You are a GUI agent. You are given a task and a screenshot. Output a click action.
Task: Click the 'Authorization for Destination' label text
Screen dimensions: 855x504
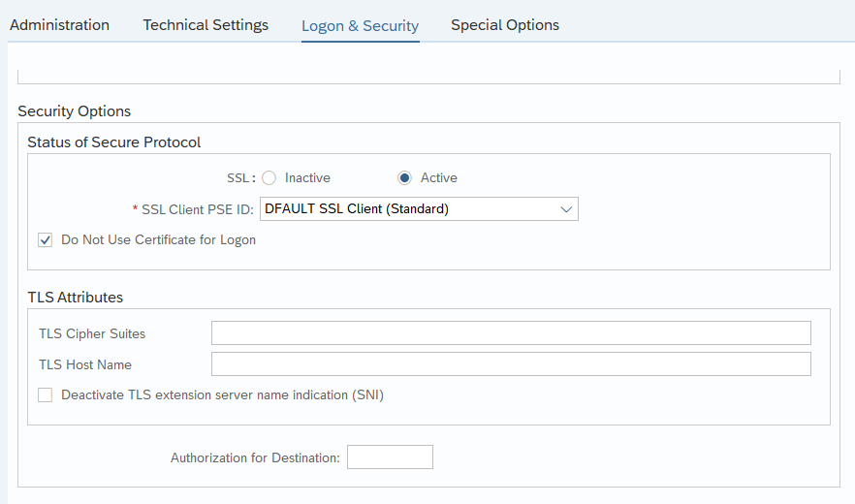pyautogui.click(x=255, y=457)
